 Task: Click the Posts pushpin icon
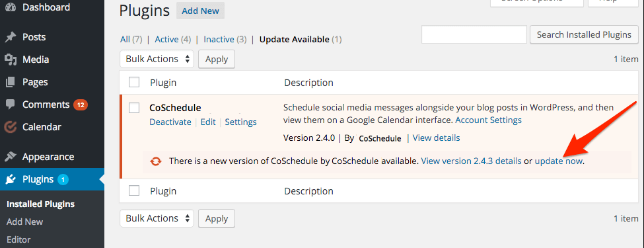[11, 38]
